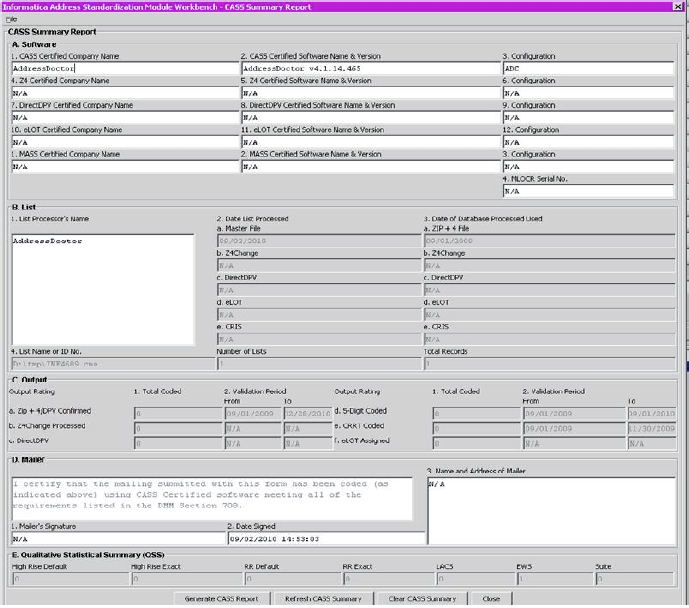
Task: Click the NLOCR Serial No. field
Action: point(588,191)
